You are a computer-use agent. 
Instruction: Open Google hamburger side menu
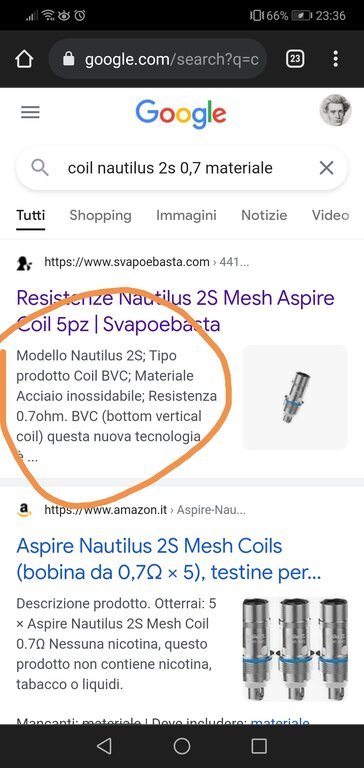(x=30, y=113)
